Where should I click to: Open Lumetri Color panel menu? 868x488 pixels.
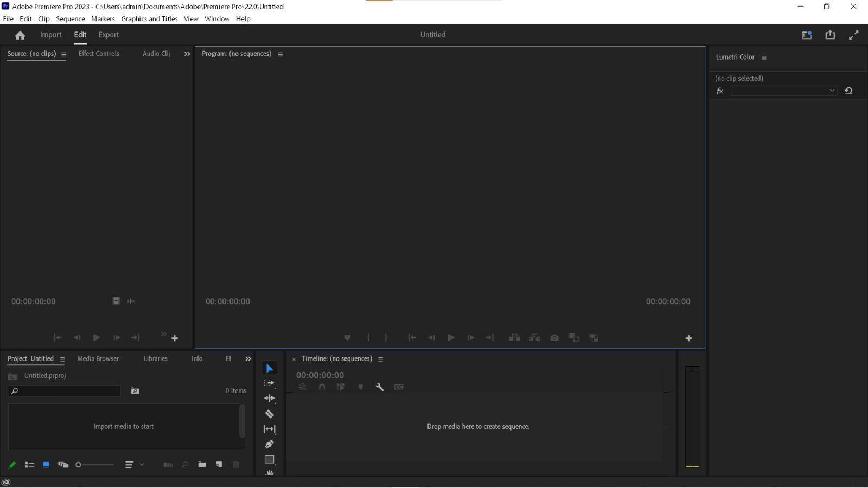pyautogui.click(x=764, y=57)
